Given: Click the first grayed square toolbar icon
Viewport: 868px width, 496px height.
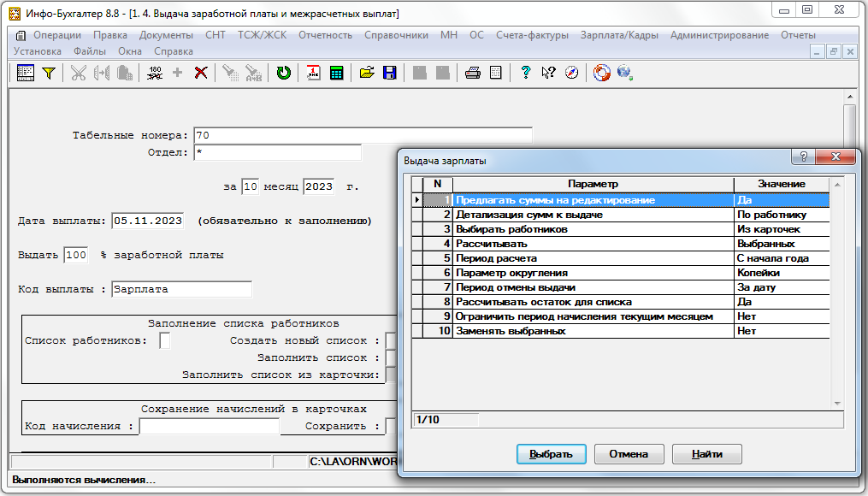Looking at the screenshot, I should click(x=420, y=73).
